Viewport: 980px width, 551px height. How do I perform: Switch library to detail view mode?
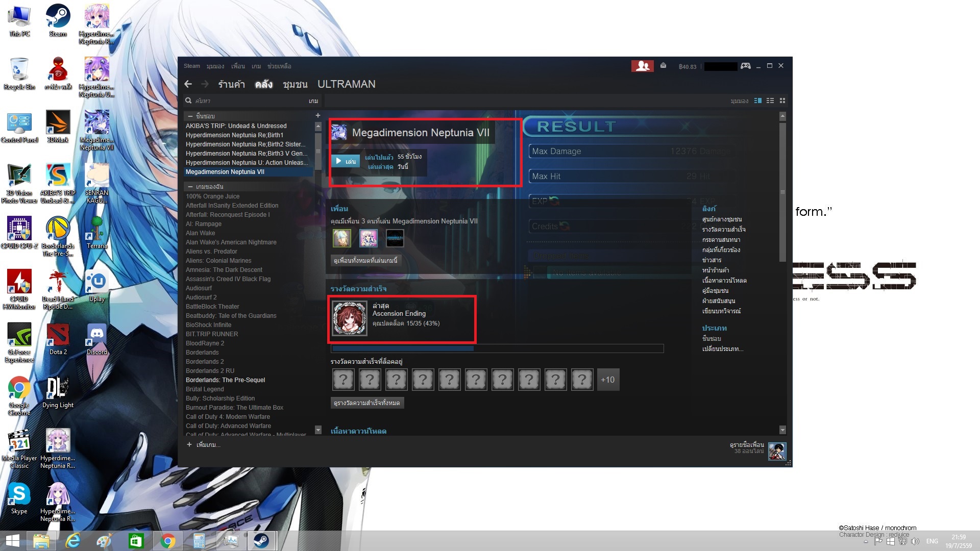tap(758, 101)
